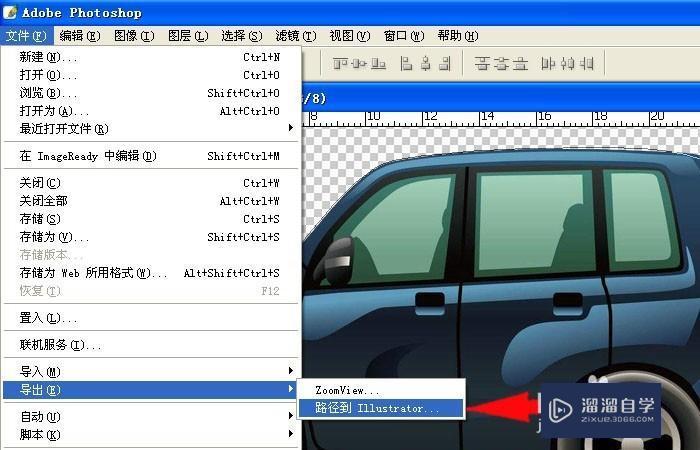This screenshot has width=700, height=450.
Task: Choose 联机服务(I)... from the File menu
Action: tap(150, 345)
